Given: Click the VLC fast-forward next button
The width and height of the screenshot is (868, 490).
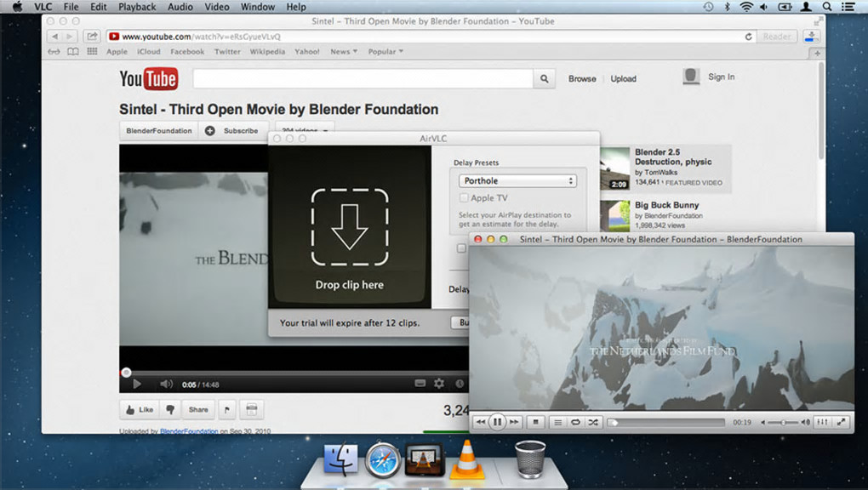Looking at the screenshot, I should click(x=514, y=422).
